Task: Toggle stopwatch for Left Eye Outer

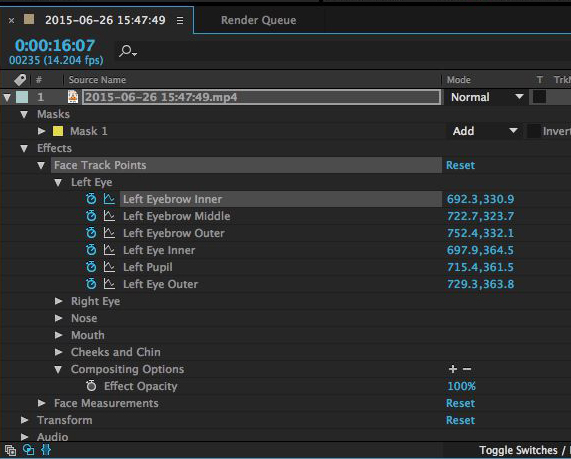Action: pyautogui.click(x=91, y=284)
